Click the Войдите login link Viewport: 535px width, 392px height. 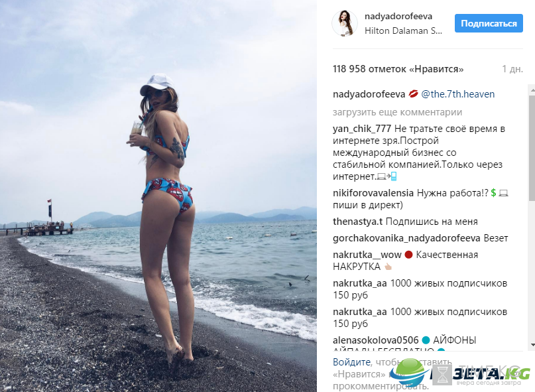(351, 362)
